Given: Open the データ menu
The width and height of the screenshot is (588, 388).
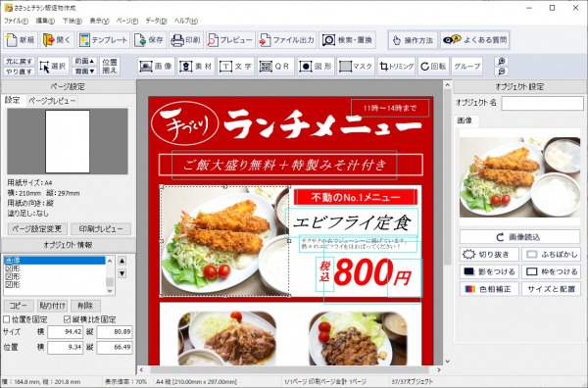Looking at the screenshot, I should (156, 21).
